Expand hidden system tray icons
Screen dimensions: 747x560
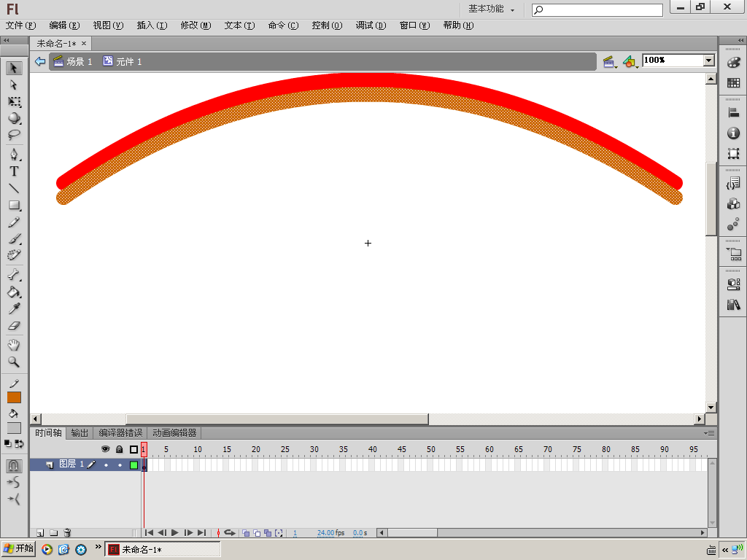(x=724, y=550)
